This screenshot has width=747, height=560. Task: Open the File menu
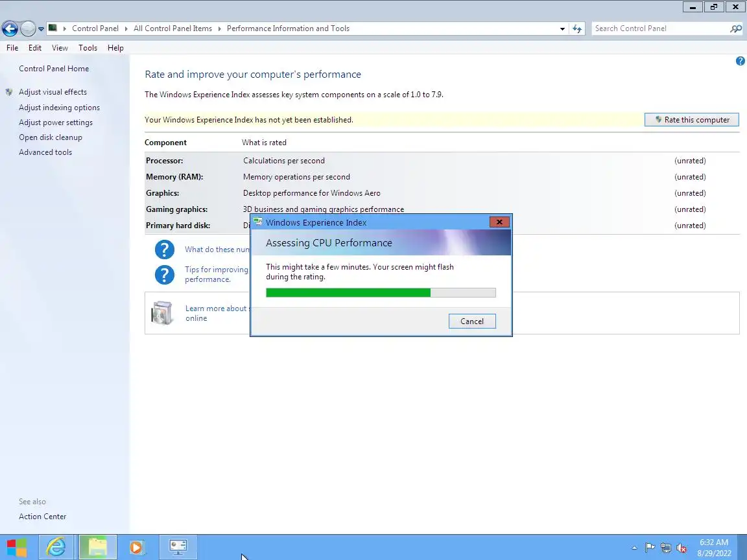coord(12,47)
